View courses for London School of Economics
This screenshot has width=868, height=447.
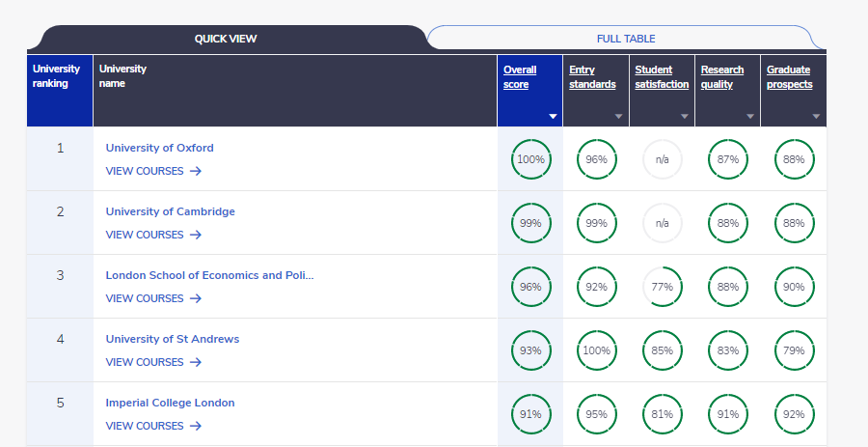coord(153,298)
